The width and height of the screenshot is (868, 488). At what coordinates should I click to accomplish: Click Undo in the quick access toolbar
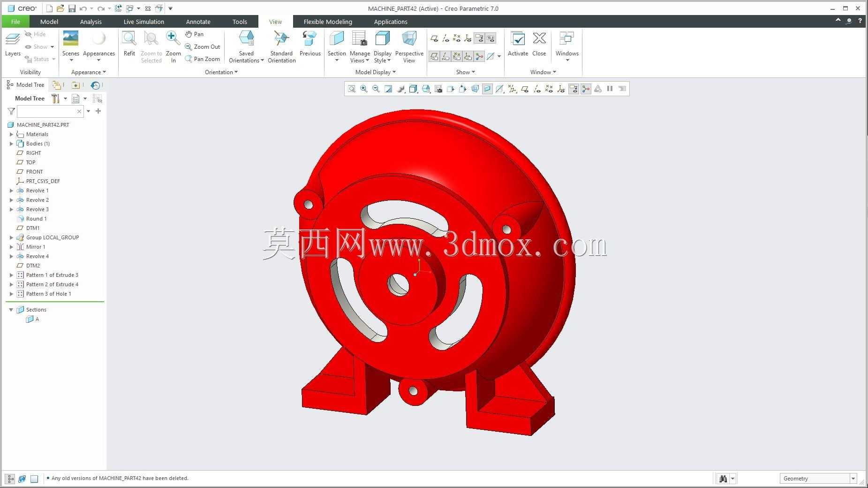point(83,8)
